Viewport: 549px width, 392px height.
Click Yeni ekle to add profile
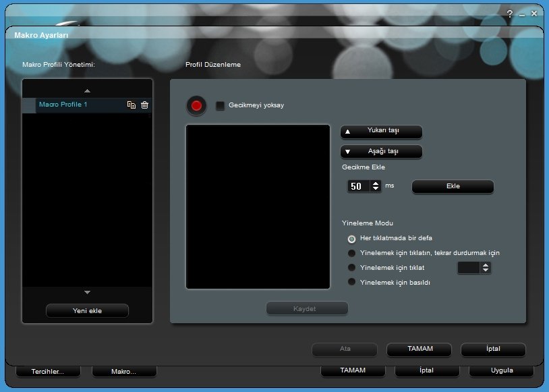click(87, 311)
